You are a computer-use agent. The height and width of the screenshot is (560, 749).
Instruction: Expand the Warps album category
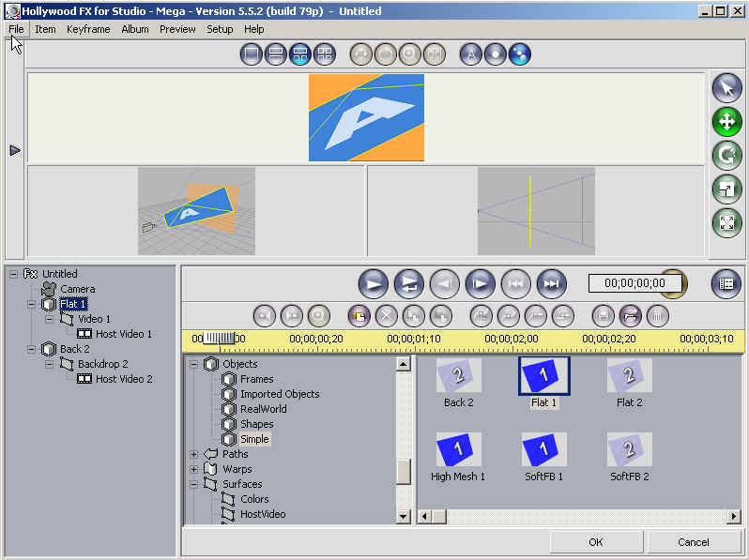(193, 469)
